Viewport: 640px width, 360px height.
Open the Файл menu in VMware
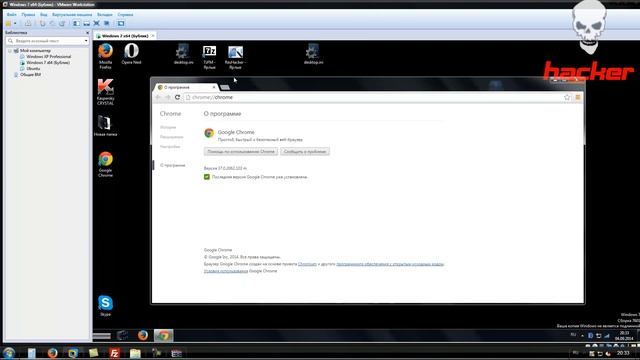coord(11,15)
